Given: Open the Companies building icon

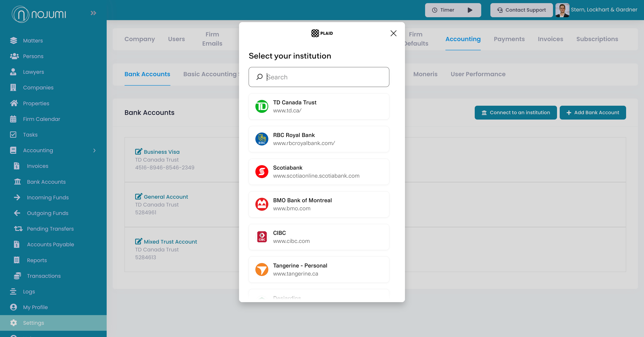Looking at the screenshot, I should [13, 87].
